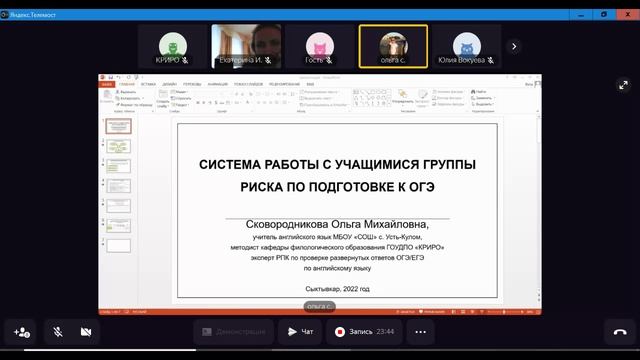640x360 pixels.
Task: Select slide 3 thumbnail in panel
Action: point(119,166)
